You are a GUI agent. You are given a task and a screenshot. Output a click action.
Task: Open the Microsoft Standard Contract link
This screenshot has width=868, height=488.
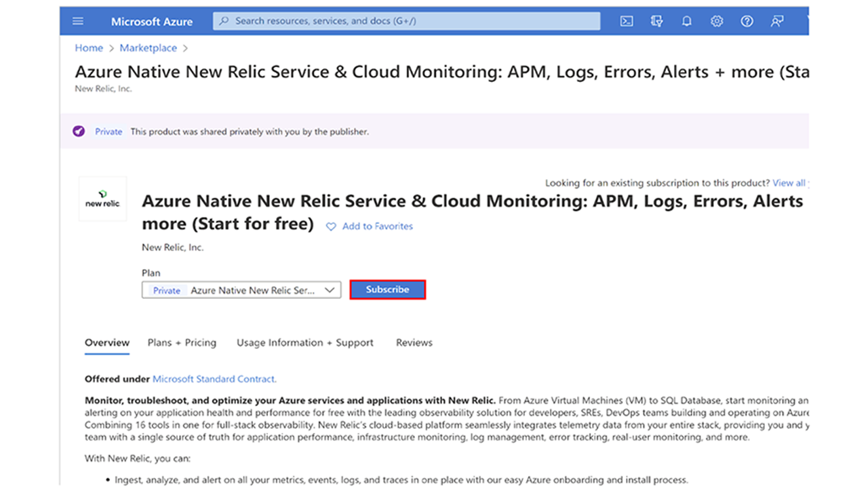[214, 379]
